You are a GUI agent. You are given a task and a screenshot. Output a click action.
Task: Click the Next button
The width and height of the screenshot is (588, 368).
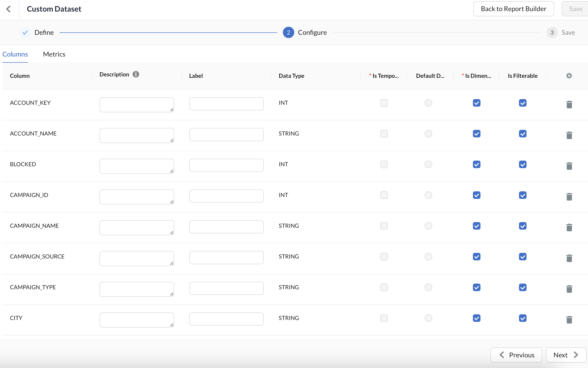pos(566,355)
